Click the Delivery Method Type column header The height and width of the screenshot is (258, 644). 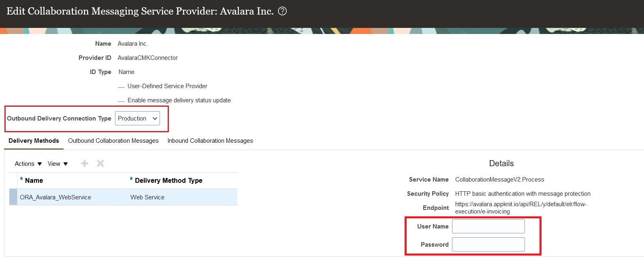pyautogui.click(x=168, y=180)
